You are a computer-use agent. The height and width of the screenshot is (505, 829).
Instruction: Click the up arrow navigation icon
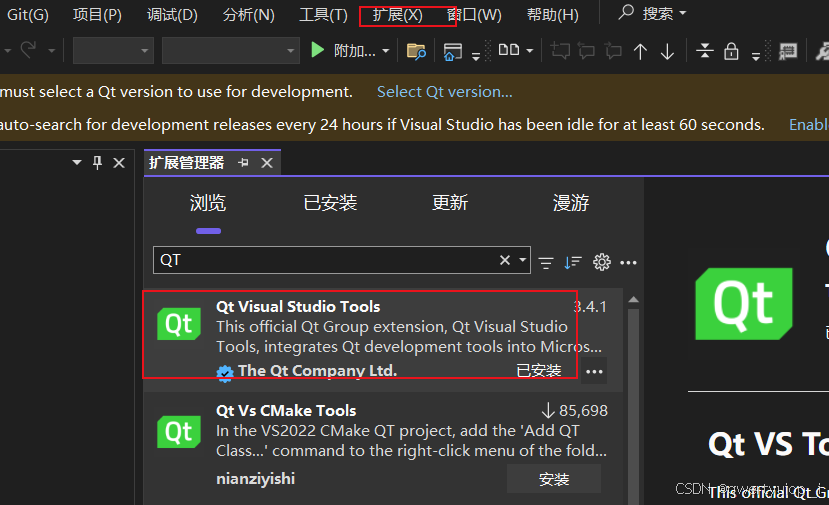point(640,51)
